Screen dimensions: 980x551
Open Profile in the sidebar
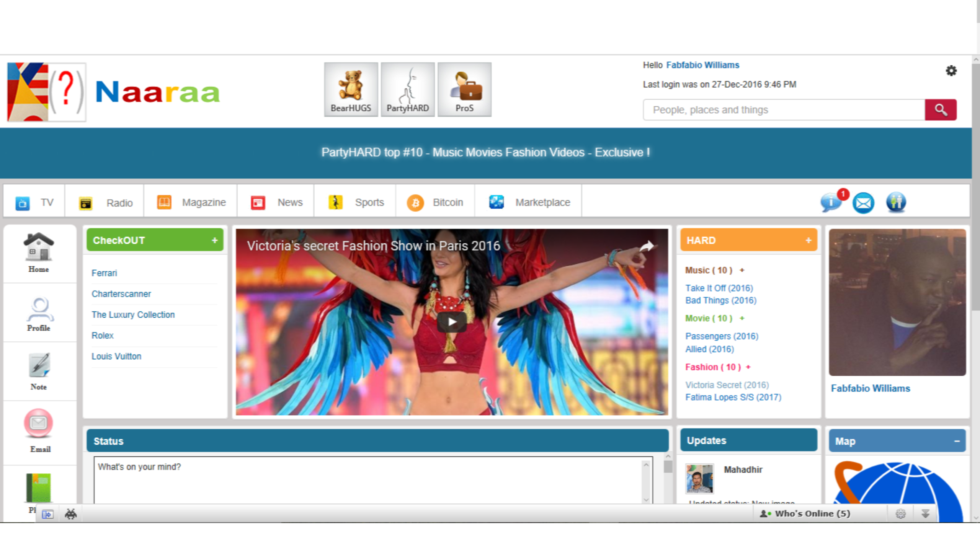pos(39,314)
